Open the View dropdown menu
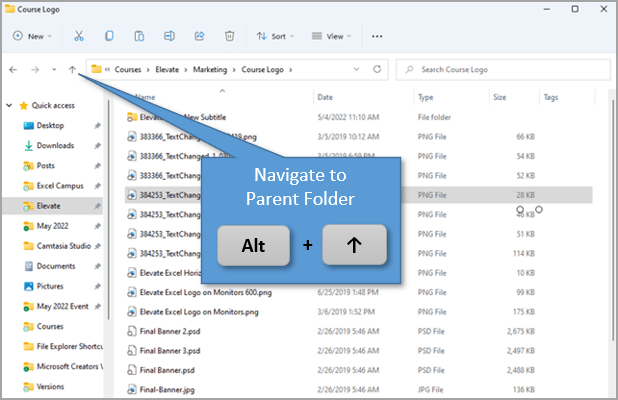The width and height of the screenshot is (618, 400). click(330, 36)
